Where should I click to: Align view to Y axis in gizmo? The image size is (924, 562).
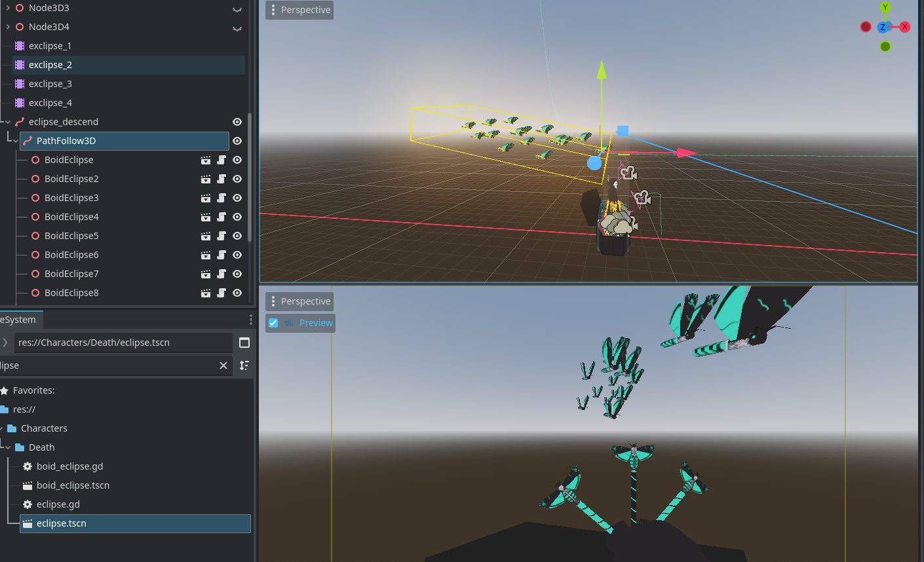pyautogui.click(x=885, y=7)
